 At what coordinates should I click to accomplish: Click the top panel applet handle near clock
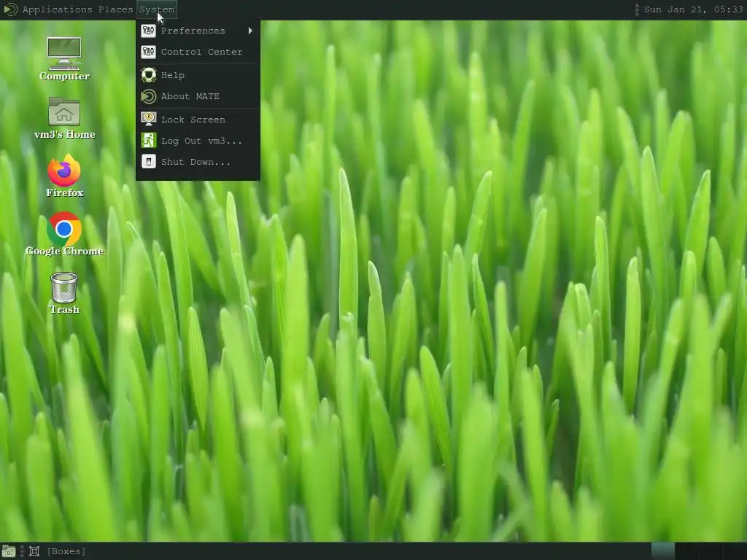coord(637,9)
